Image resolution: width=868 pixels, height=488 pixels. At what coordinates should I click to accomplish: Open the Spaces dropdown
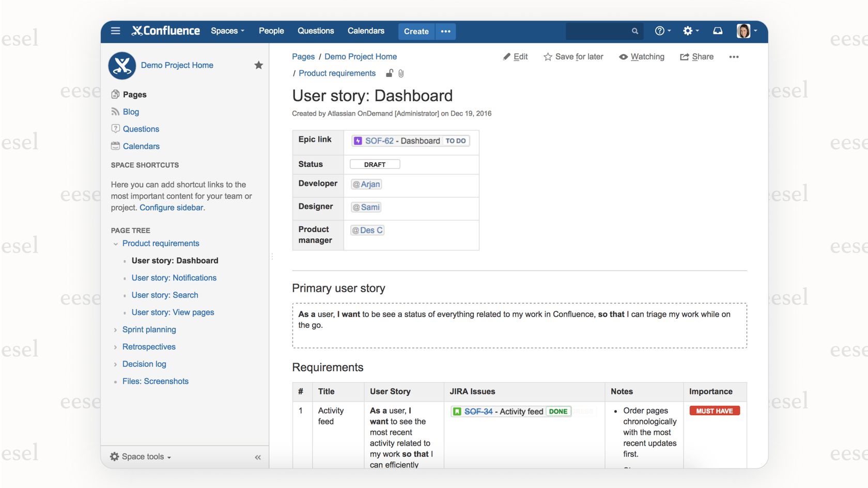(x=227, y=30)
